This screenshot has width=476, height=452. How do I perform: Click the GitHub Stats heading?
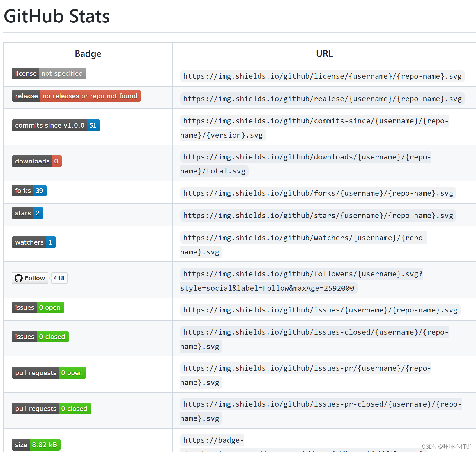pyautogui.click(x=57, y=16)
